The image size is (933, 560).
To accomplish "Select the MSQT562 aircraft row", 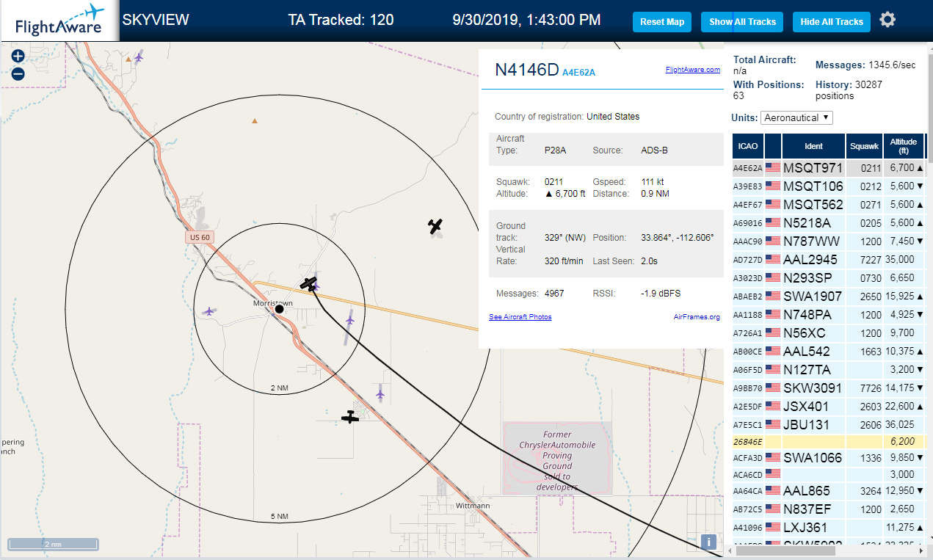I will click(x=829, y=205).
